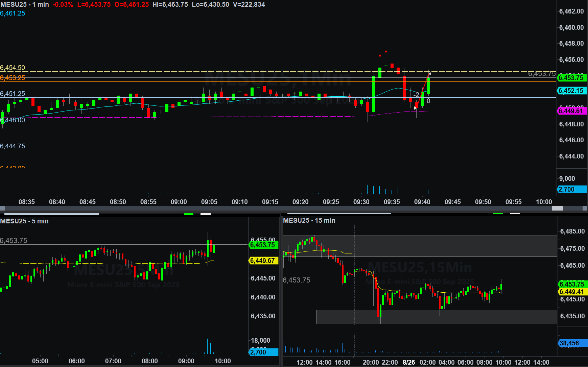Click the white trade entry arrow marker
Image resolution: width=588 pixels, height=367 pixels.
(x=416, y=108)
